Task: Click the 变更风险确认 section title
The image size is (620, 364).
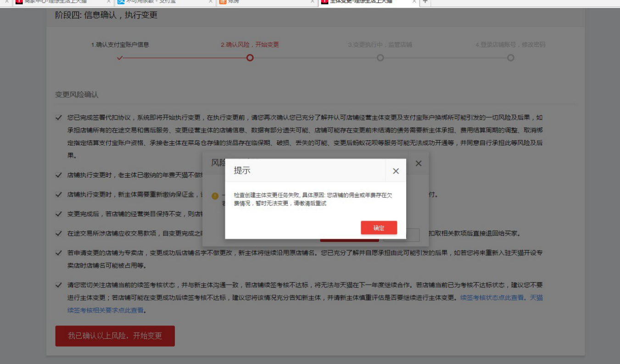Action: click(77, 95)
